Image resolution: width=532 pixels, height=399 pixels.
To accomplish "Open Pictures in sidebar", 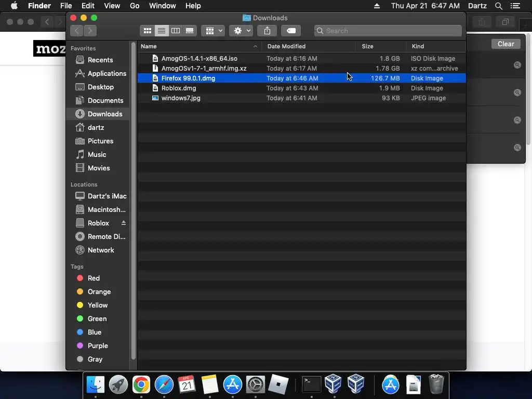I will tap(98, 141).
